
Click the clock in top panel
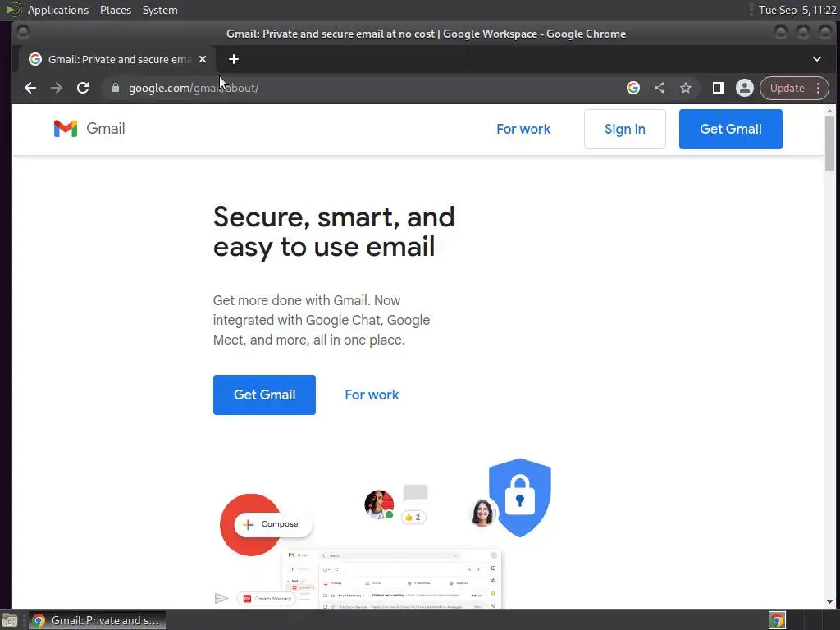pos(797,10)
